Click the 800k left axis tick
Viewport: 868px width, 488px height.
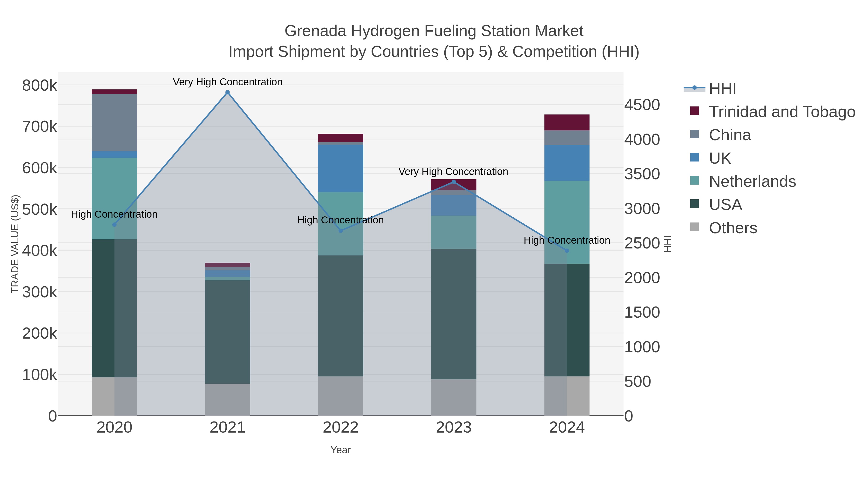point(40,85)
